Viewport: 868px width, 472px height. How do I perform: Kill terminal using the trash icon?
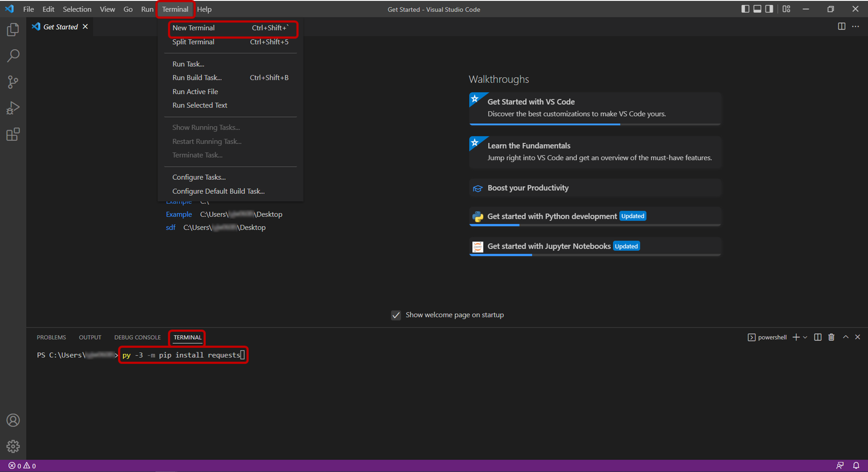click(831, 337)
